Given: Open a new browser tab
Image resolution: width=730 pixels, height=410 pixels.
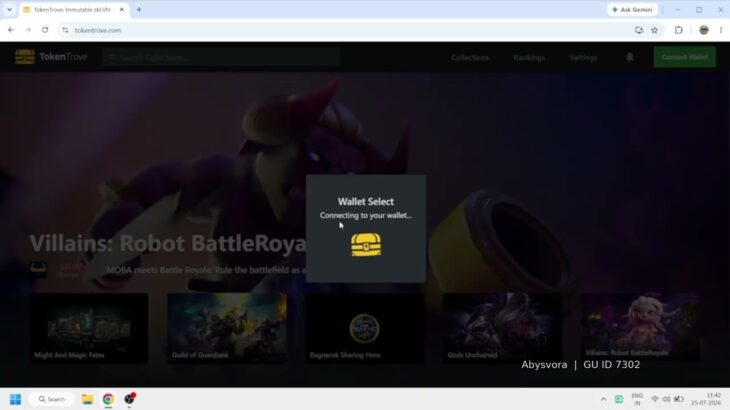Looking at the screenshot, I should coord(139,9).
